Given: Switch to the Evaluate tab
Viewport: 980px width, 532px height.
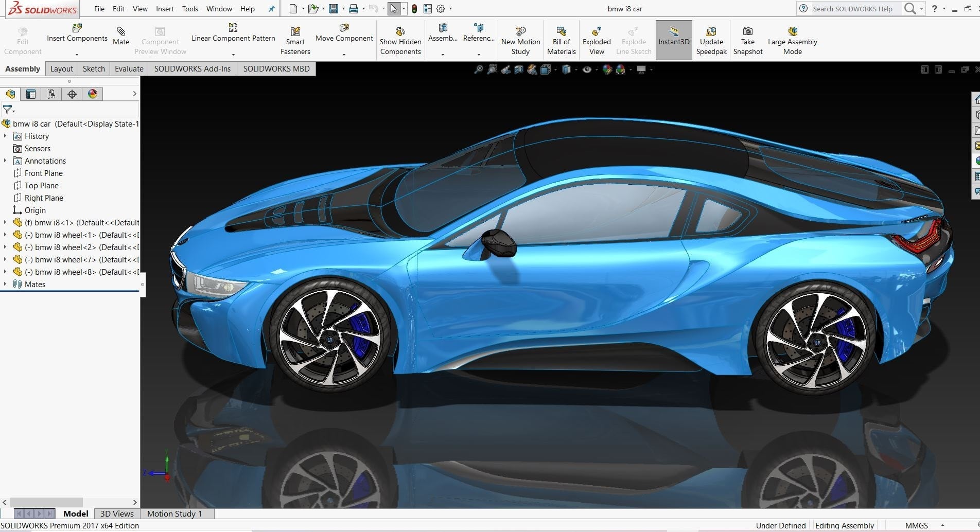Looking at the screenshot, I should 129,69.
